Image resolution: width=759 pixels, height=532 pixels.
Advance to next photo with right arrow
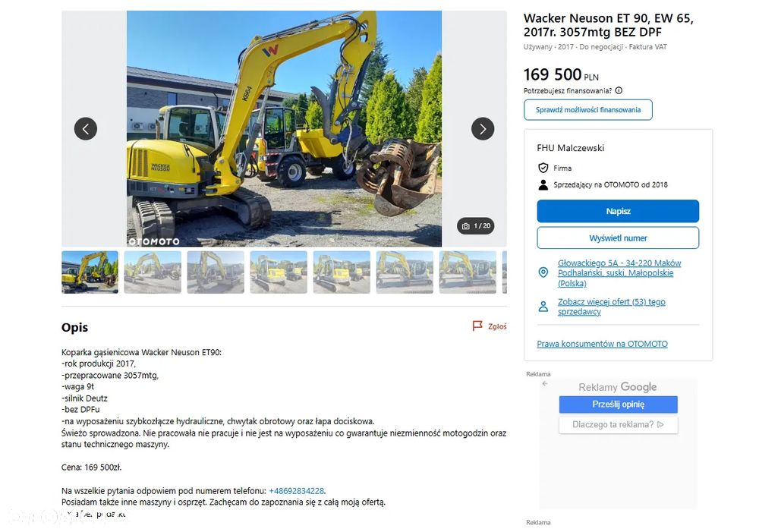coord(483,129)
